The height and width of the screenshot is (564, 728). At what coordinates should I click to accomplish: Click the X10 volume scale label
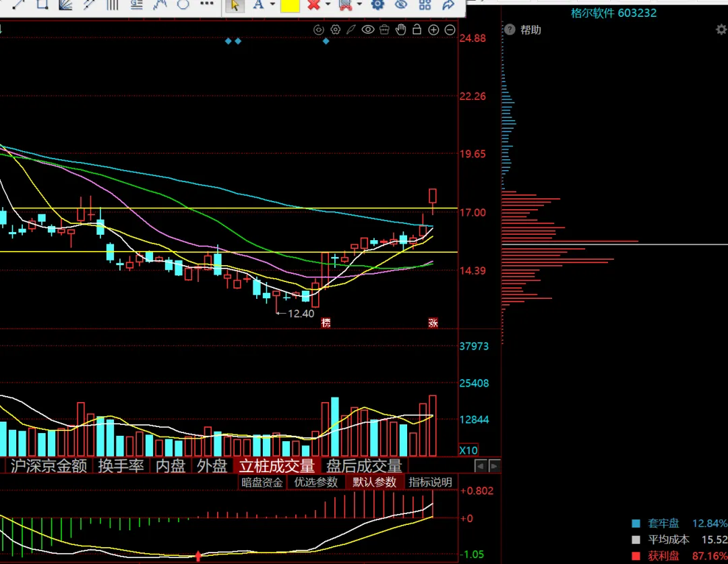(x=468, y=450)
